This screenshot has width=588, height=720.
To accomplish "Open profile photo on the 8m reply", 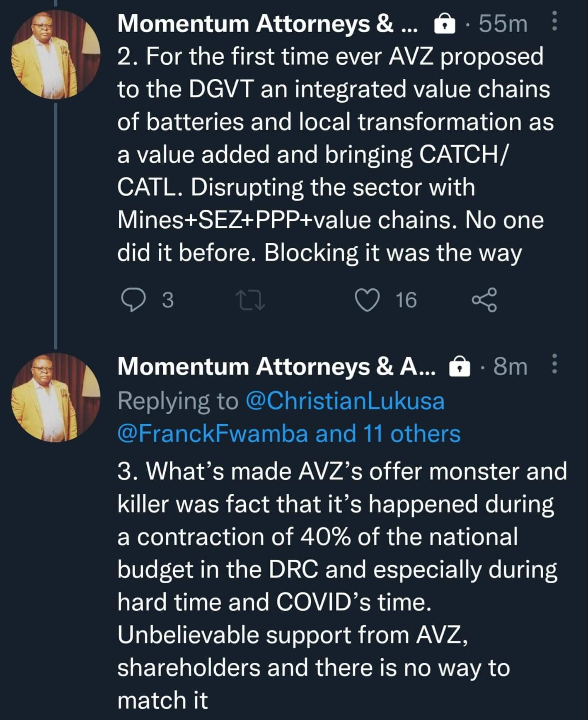I will tap(56, 397).
